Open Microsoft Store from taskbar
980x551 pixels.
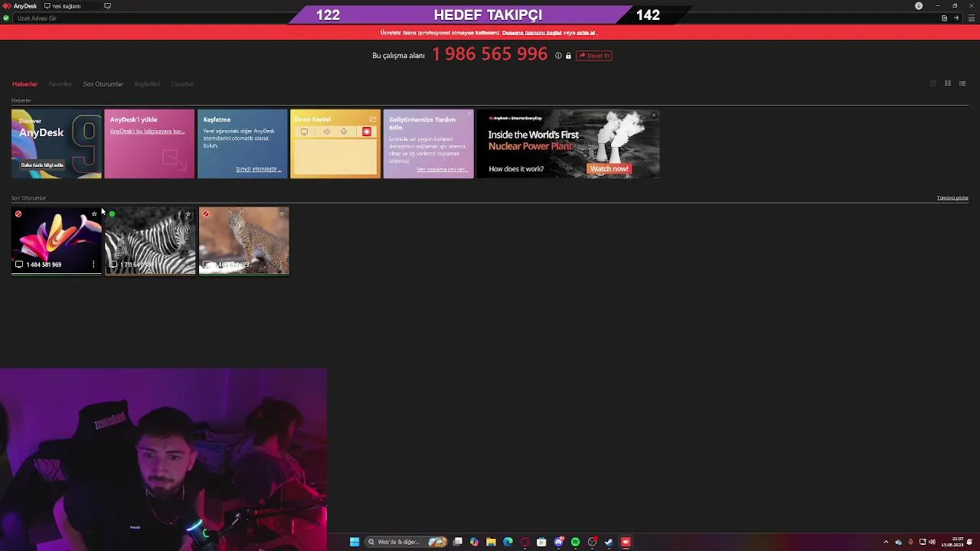(541, 542)
